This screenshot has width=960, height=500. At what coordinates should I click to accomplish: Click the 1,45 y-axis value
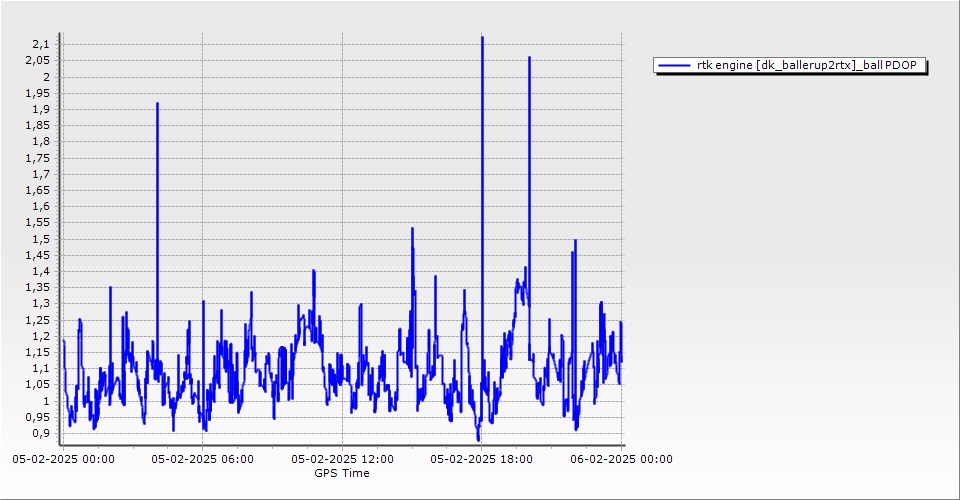tap(37, 255)
